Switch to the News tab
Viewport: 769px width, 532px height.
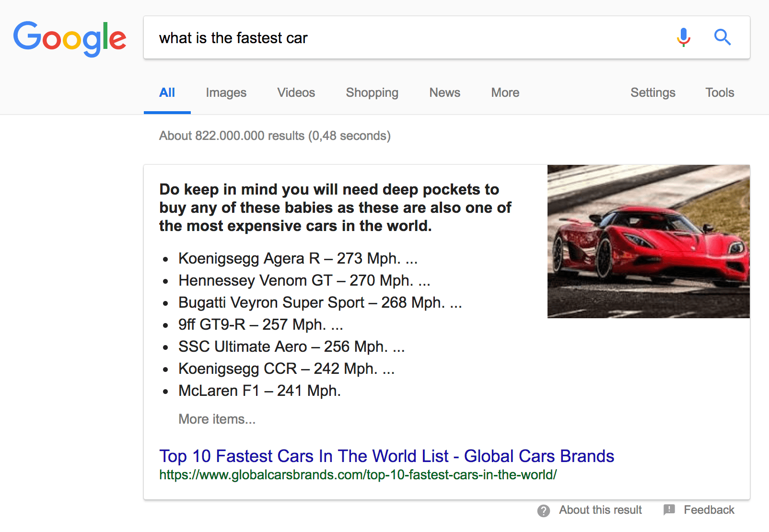tap(444, 93)
